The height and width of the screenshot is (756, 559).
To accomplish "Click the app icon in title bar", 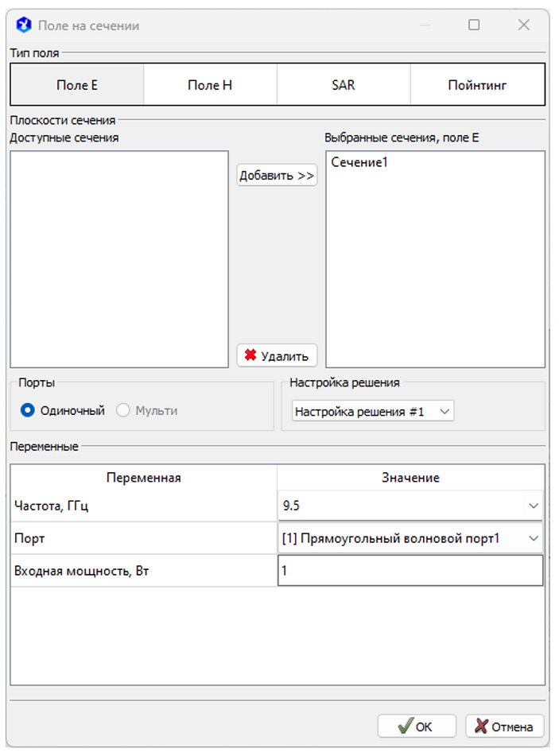I will (23, 25).
